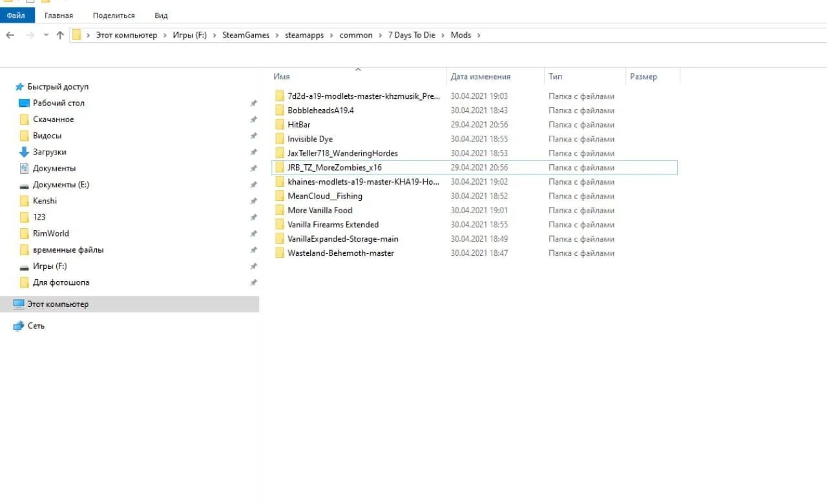827x504 pixels.
Task: Click the Forward navigation arrow
Action: point(30,35)
